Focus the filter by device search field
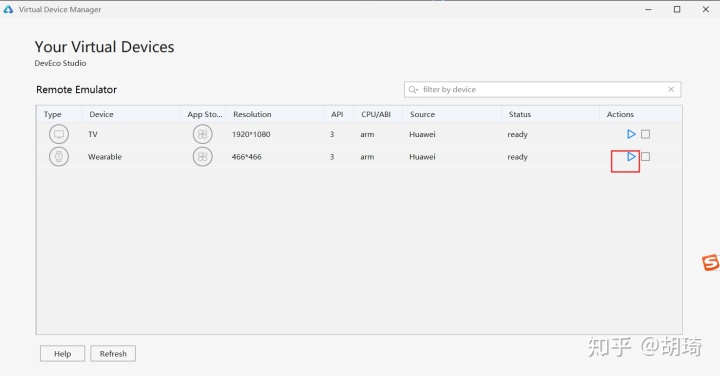The width and height of the screenshot is (720, 376). point(542,90)
